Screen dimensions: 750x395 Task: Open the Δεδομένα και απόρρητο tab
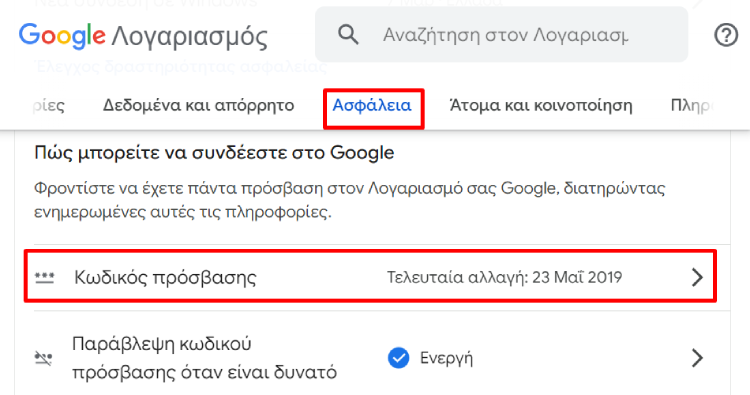click(199, 105)
